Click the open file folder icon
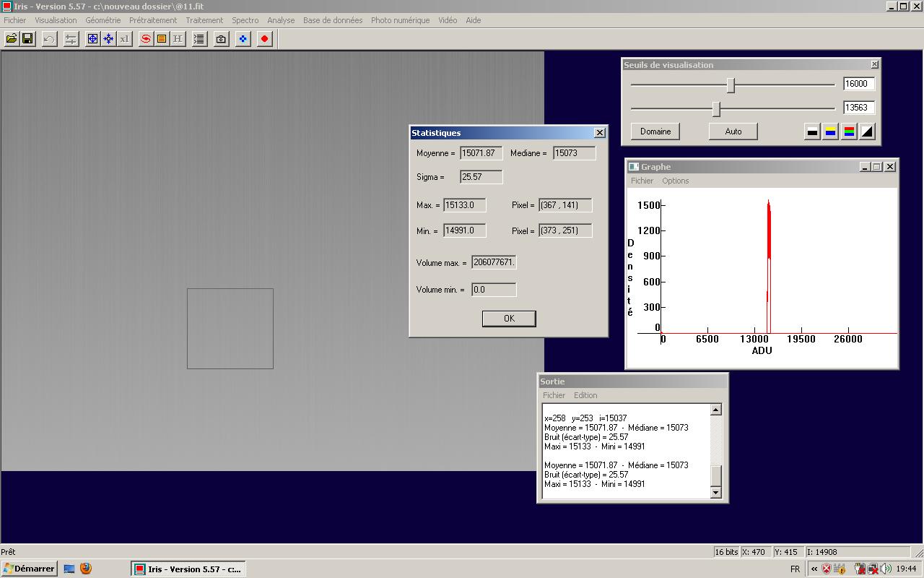Image resolution: width=924 pixels, height=578 pixels. 12,39
